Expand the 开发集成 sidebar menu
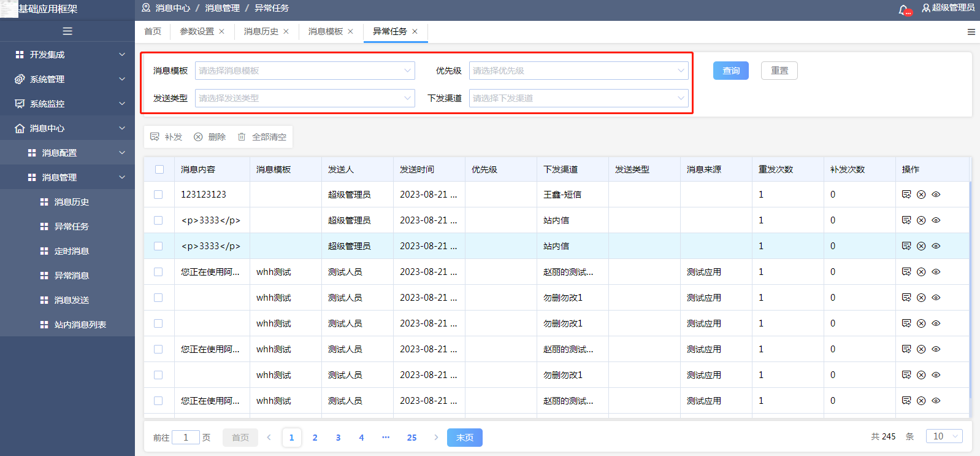Image resolution: width=980 pixels, height=456 pixels. point(67,55)
